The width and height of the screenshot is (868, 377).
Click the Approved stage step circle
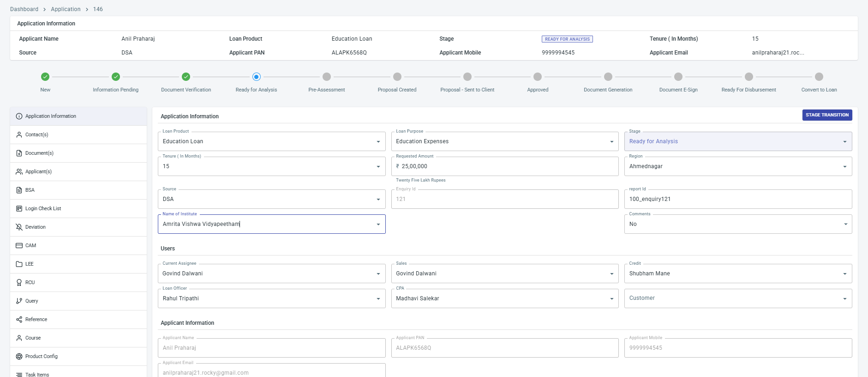[x=538, y=77]
